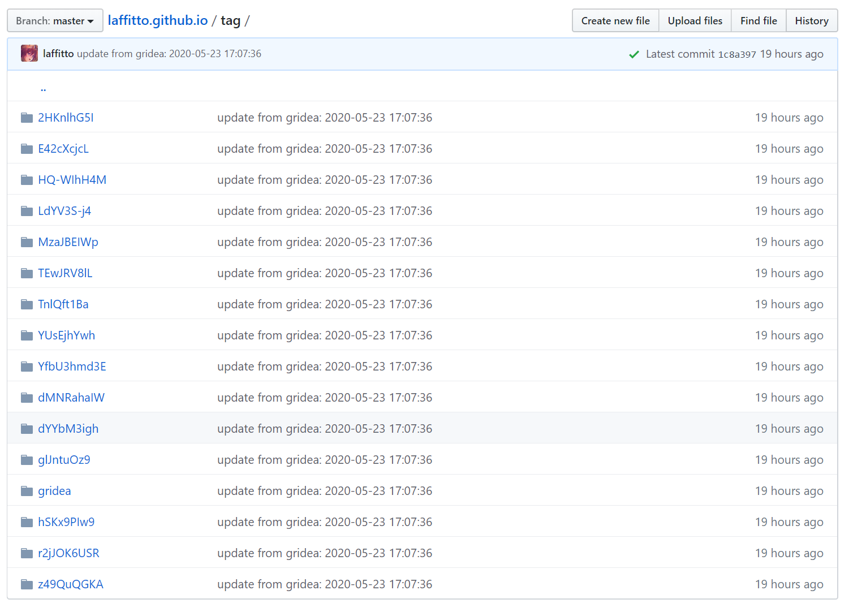The height and width of the screenshot is (616, 866).
Task: Click '19 hours ago' in TnlQft1Ba row
Action: click(x=789, y=304)
